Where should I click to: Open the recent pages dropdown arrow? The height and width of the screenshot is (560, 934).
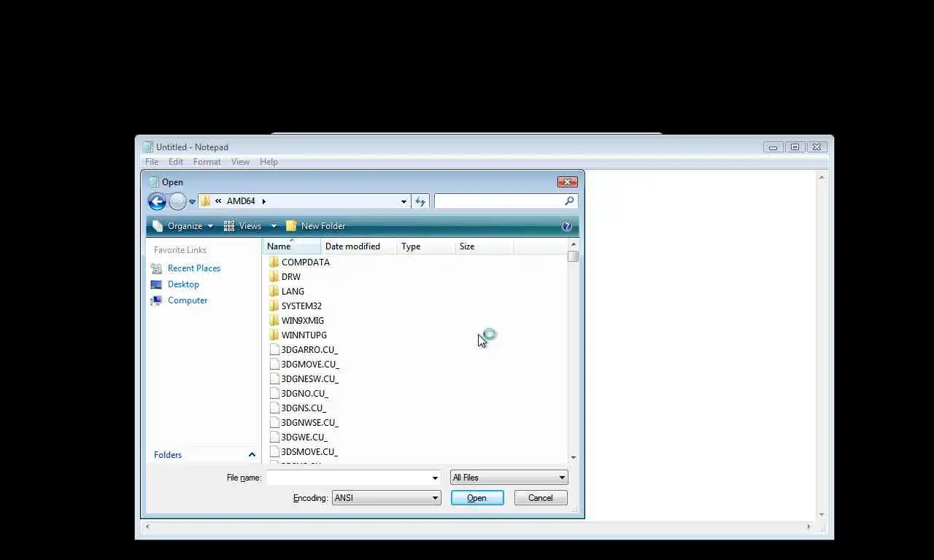tap(193, 202)
